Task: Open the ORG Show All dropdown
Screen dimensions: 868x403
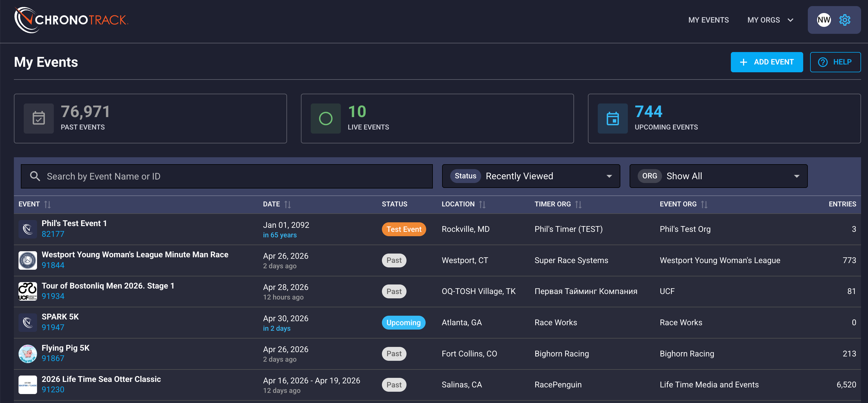Action: tap(718, 176)
